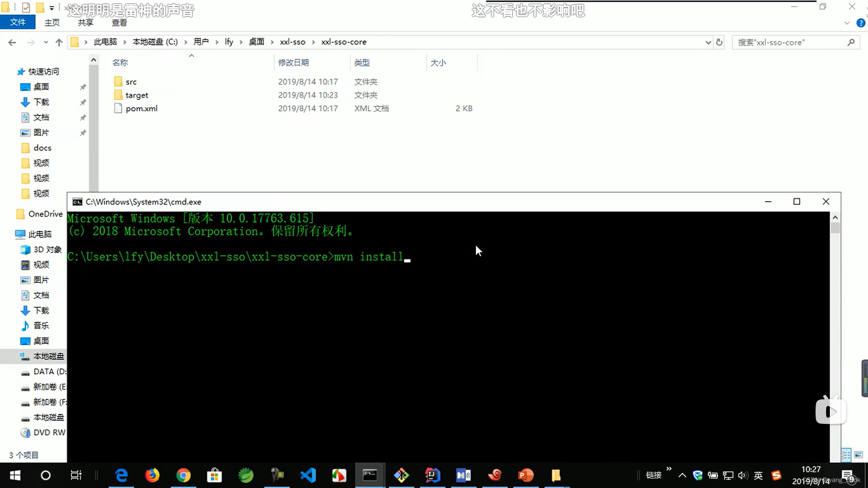
Task: Toggle the 英 input language indicator
Action: 759,475
